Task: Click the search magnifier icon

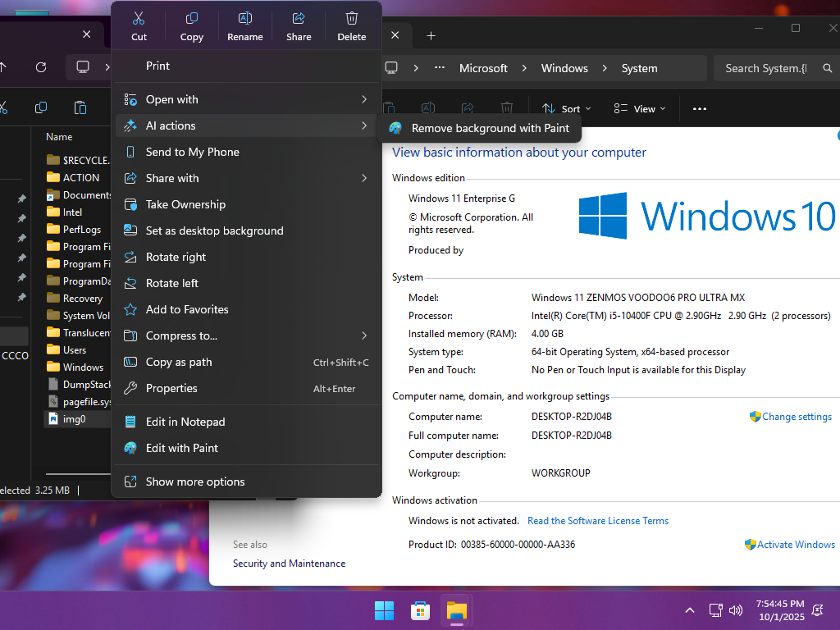Action: 828,69
